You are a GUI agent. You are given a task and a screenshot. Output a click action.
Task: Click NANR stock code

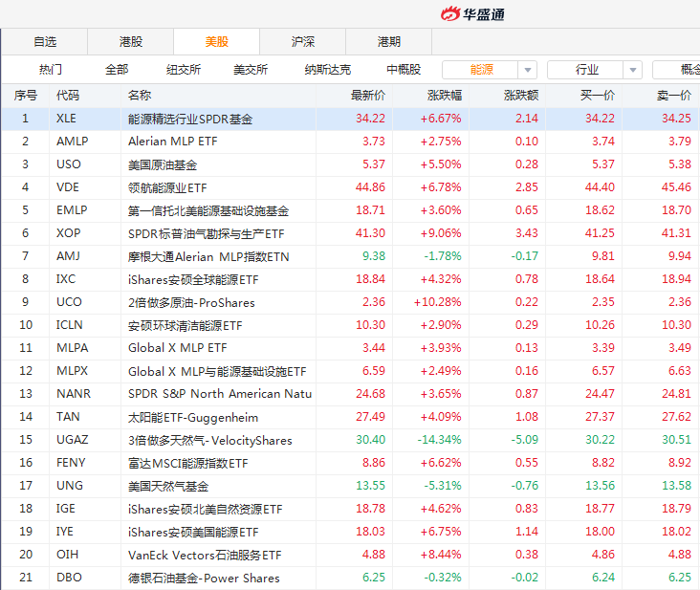tap(74, 394)
